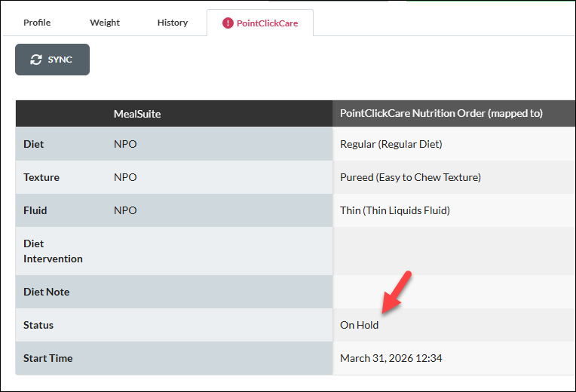The image size is (576, 392).
Task: Click the red alert icon on PointClickCare tab
Action: pyautogui.click(x=228, y=23)
